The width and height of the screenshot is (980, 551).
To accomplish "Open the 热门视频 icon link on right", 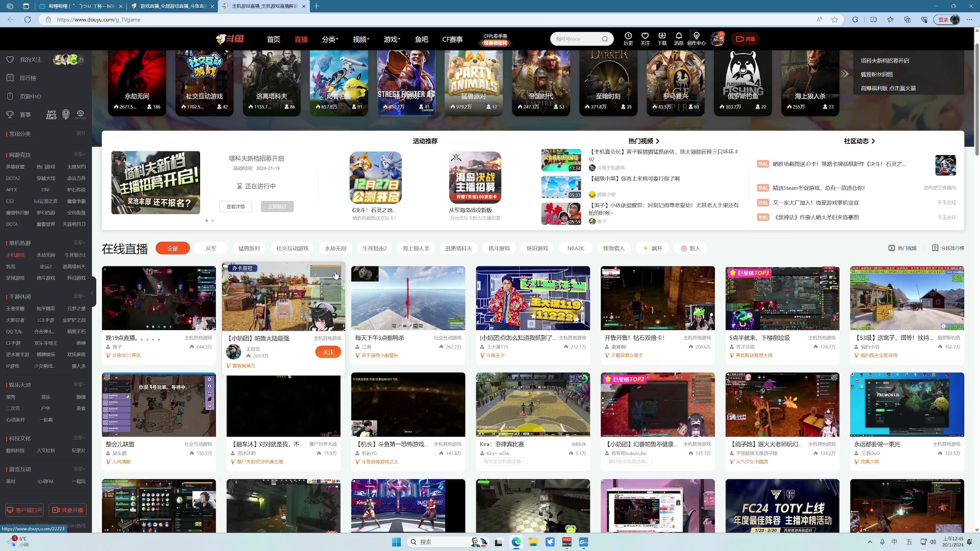I will click(x=902, y=248).
